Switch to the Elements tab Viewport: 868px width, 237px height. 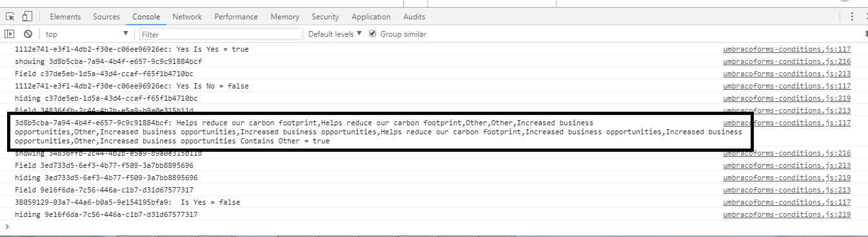pos(65,17)
